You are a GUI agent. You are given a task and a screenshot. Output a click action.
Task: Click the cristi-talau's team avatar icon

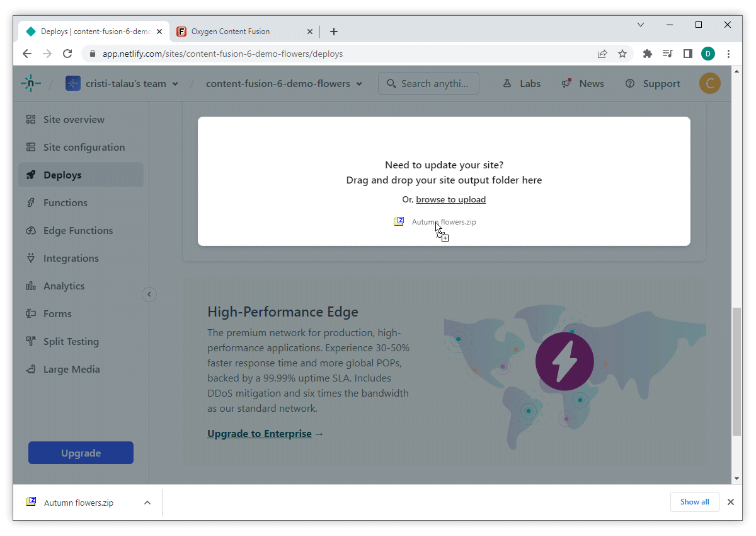tap(73, 83)
